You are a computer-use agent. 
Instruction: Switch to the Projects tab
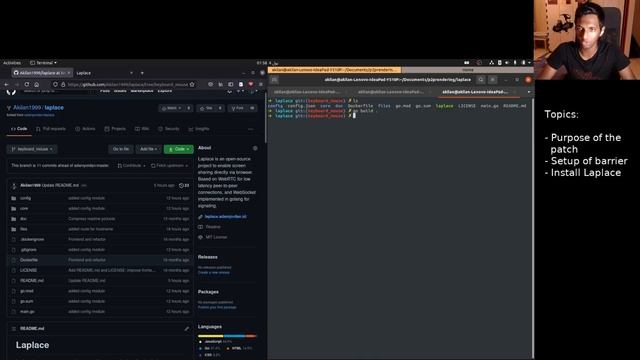115,129
